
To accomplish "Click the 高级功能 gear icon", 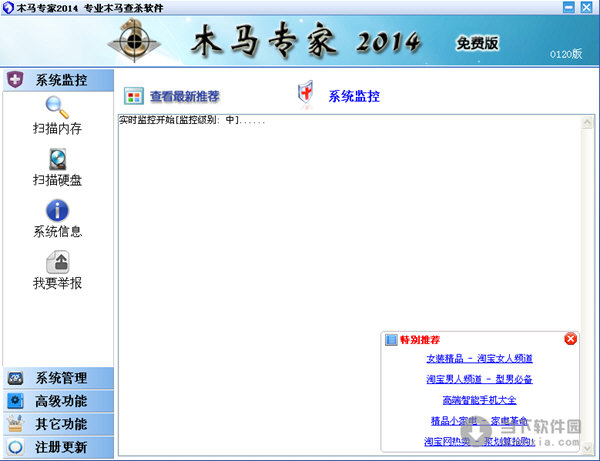I will pyautogui.click(x=15, y=401).
